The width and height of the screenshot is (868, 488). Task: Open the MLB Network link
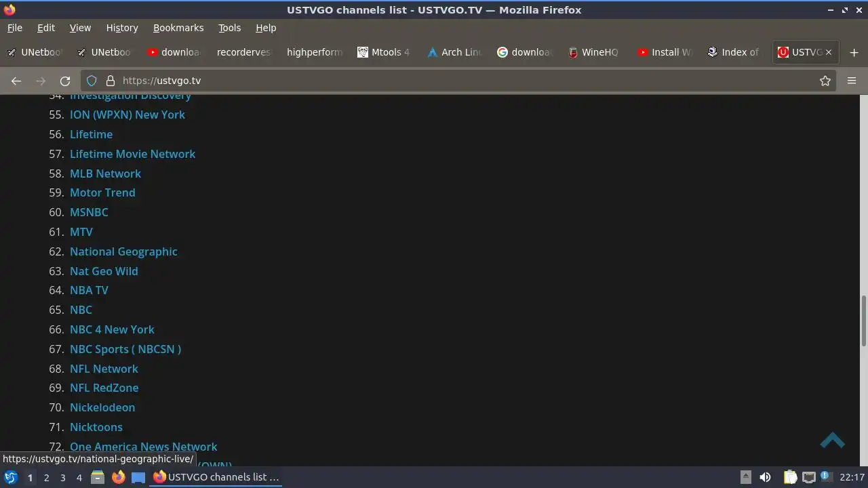coord(105,174)
